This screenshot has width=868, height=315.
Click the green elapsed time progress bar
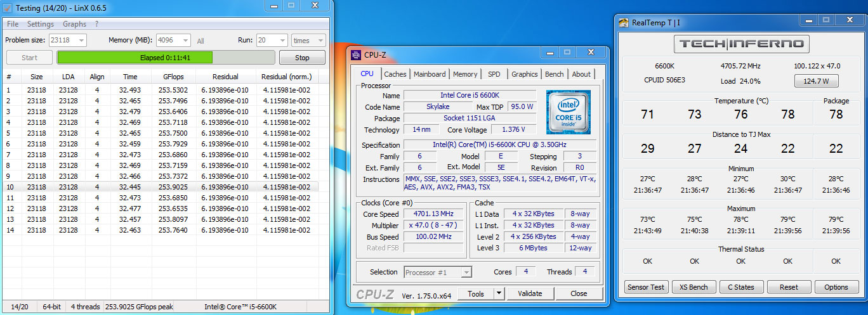tap(166, 58)
